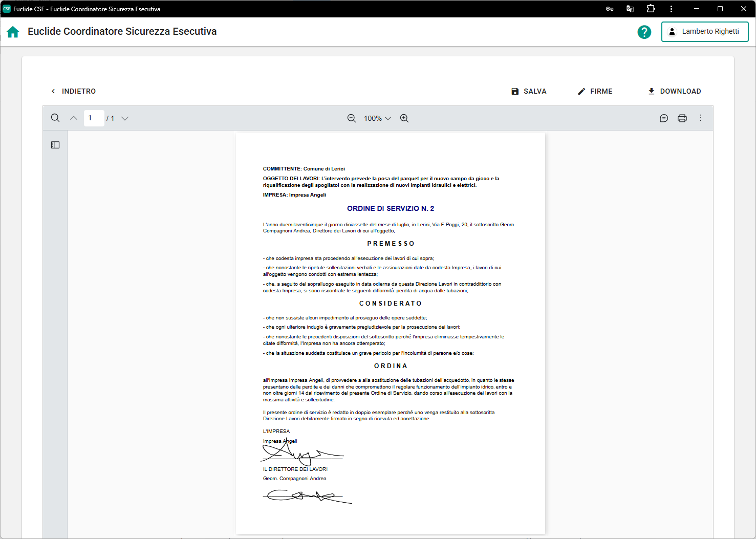Zoom in the document view
756x539 pixels.
(x=404, y=118)
